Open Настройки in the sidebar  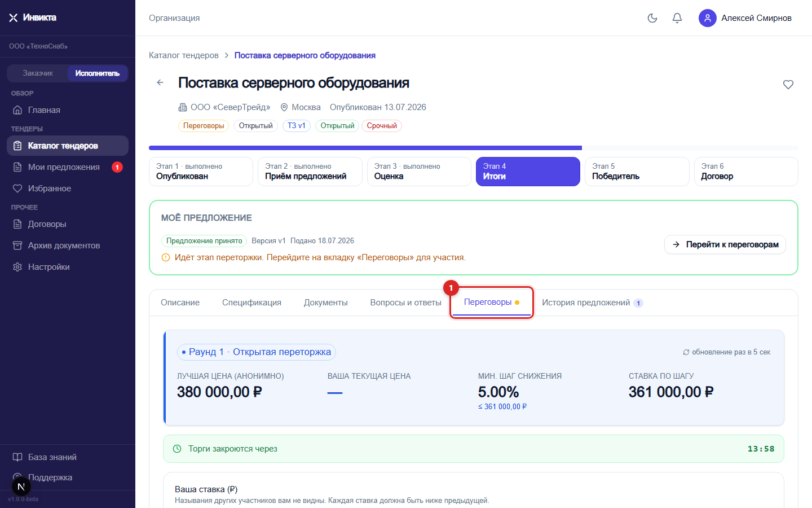pos(68,267)
